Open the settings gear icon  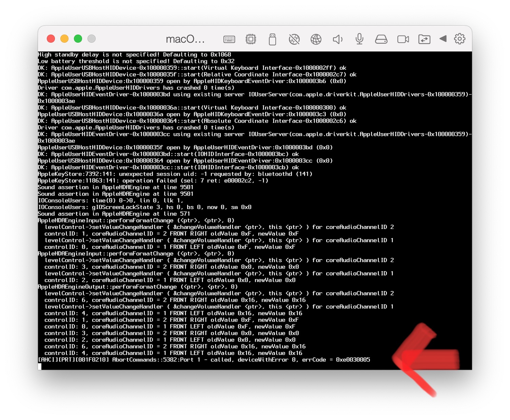460,39
